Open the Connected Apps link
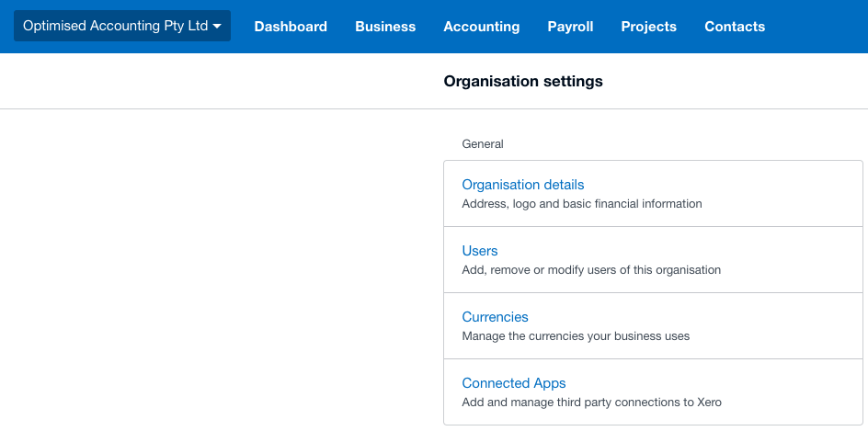Viewport: 868px width, 431px height. pyautogui.click(x=514, y=383)
